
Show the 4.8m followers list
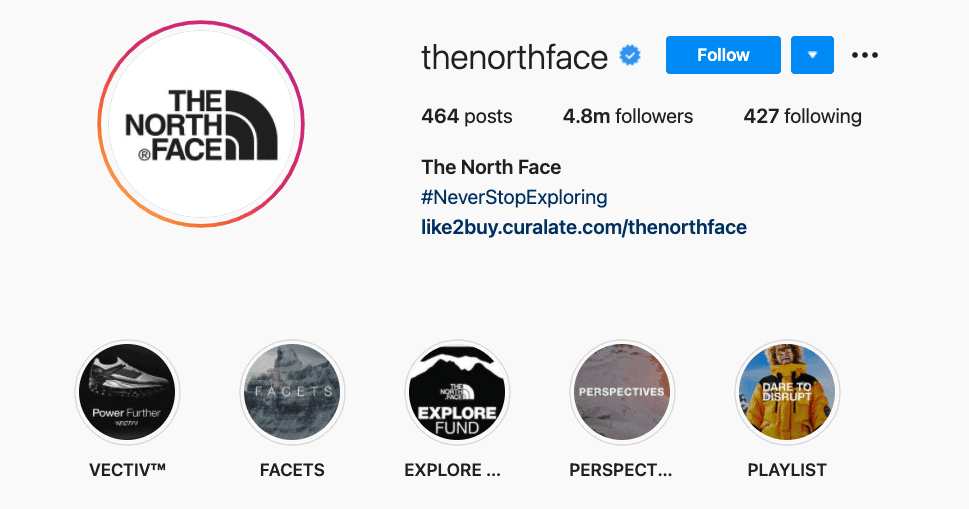pyautogui.click(x=627, y=117)
